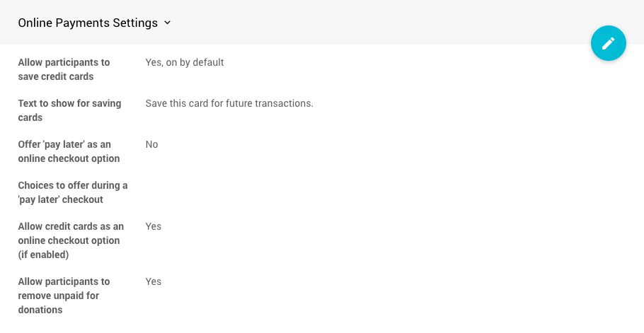Click '(if enabled)' text in credit cards label

coord(43,255)
